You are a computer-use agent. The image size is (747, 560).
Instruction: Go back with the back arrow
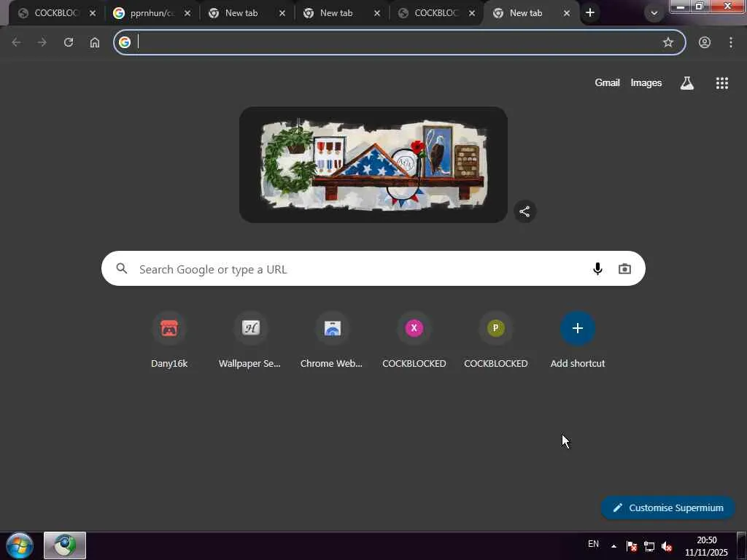(16, 42)
